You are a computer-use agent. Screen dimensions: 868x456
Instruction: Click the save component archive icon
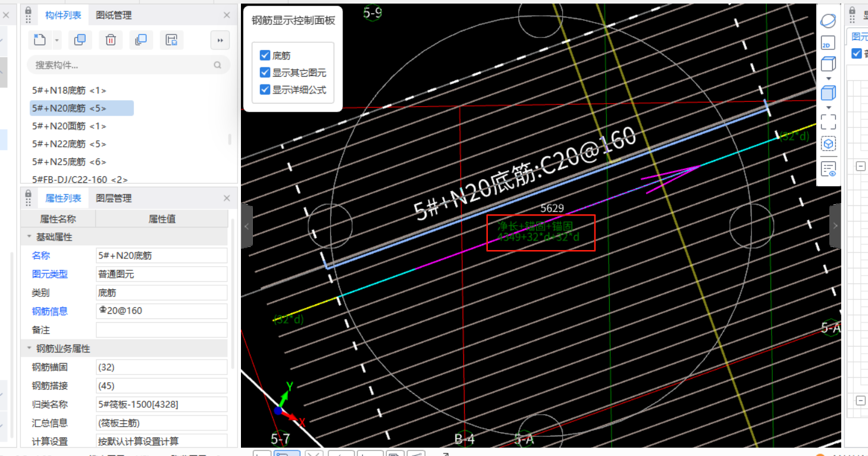tap(171, 40)
